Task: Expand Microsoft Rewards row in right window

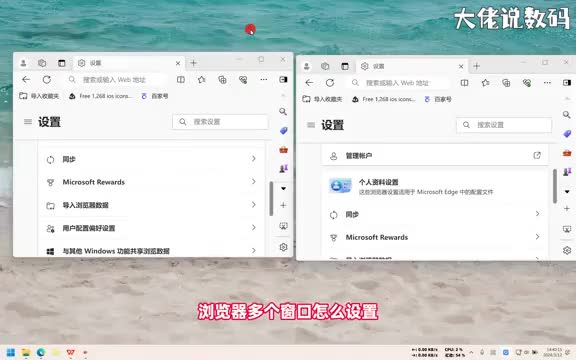Action: tap(435, 237)
